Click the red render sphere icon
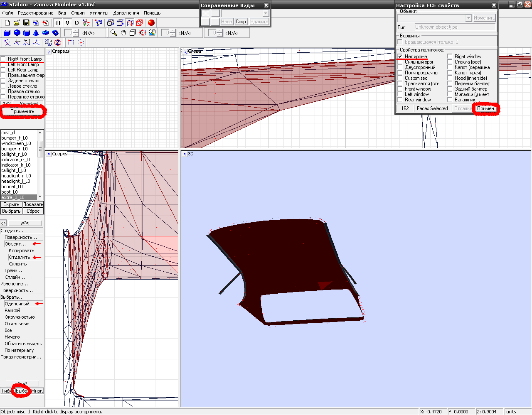The image size is (532, 415). pyautogui.click(x=151, y=23)
